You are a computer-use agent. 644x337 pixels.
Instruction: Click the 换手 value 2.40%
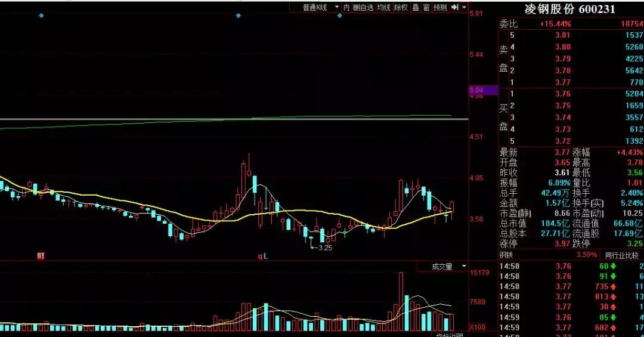click(632, 193)
